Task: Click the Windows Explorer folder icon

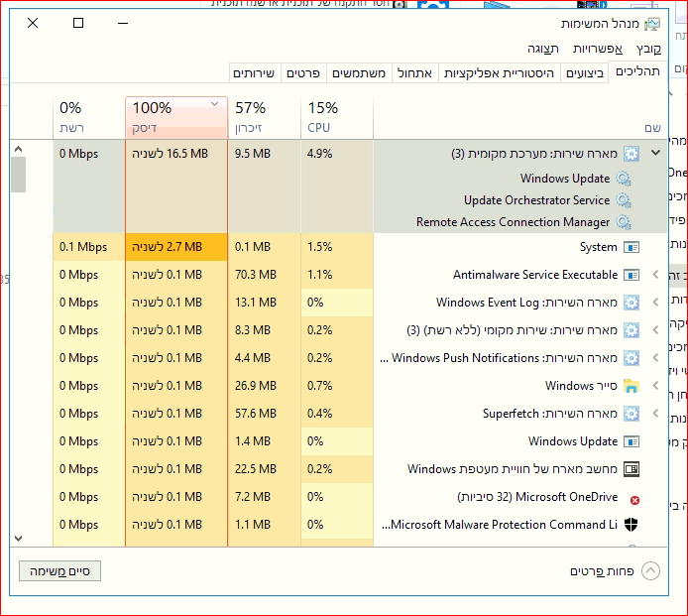Action: coord(631,386)
